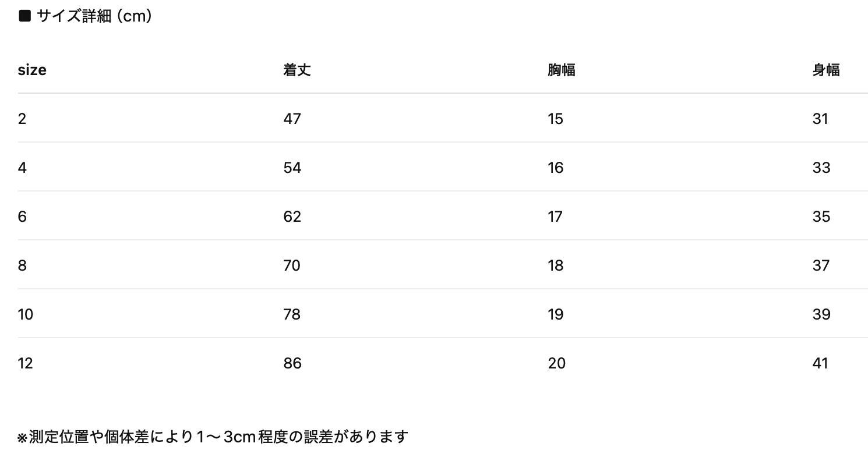Click size 10 in the size column
The width and height of the screenshot is (868, 461).
pyautogui.click(x=26, y=314)
